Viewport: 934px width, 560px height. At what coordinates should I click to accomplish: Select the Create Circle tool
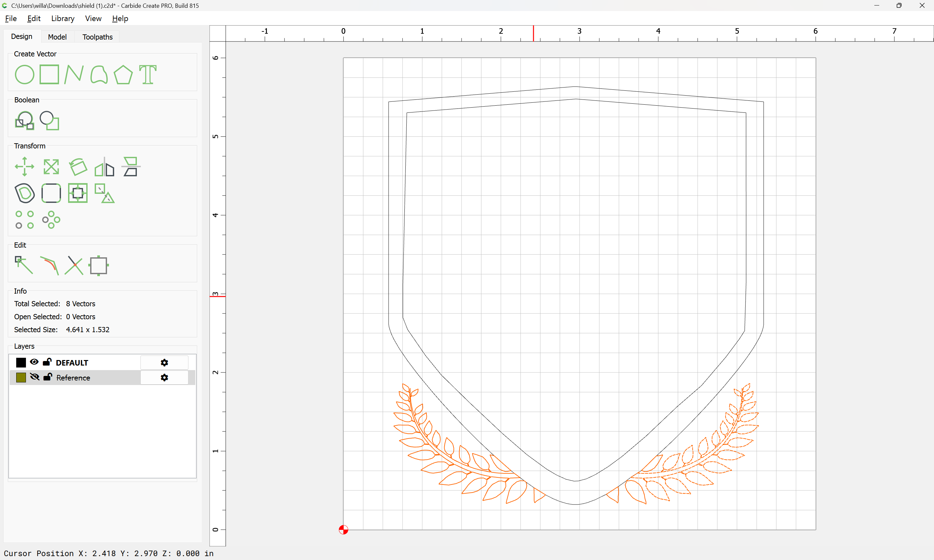25,74
